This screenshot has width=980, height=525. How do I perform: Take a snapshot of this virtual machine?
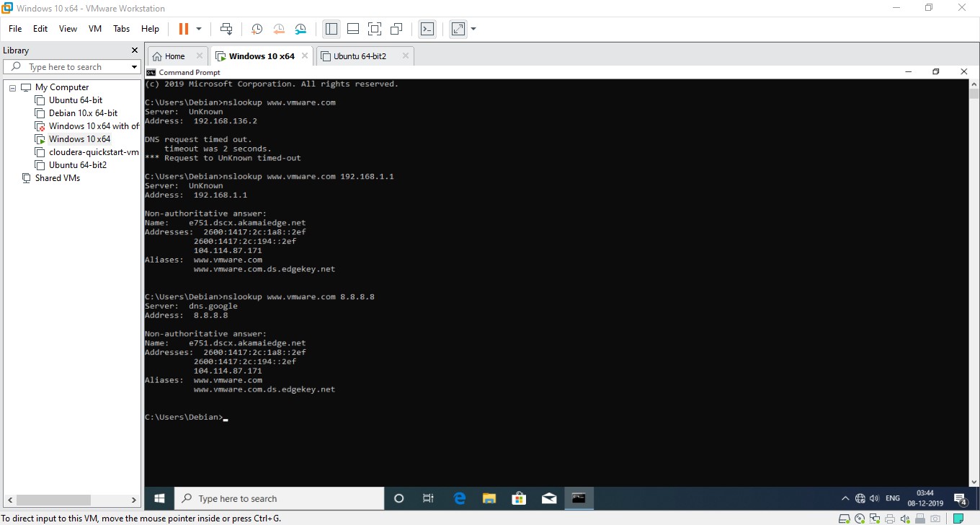[x=257, y=29]
